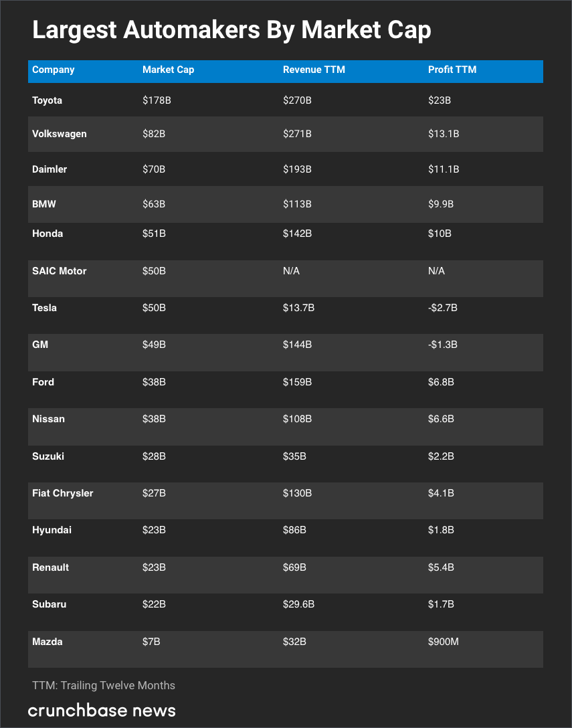
Task: Click the Toyota company name
Action: (x=47, y=100)
